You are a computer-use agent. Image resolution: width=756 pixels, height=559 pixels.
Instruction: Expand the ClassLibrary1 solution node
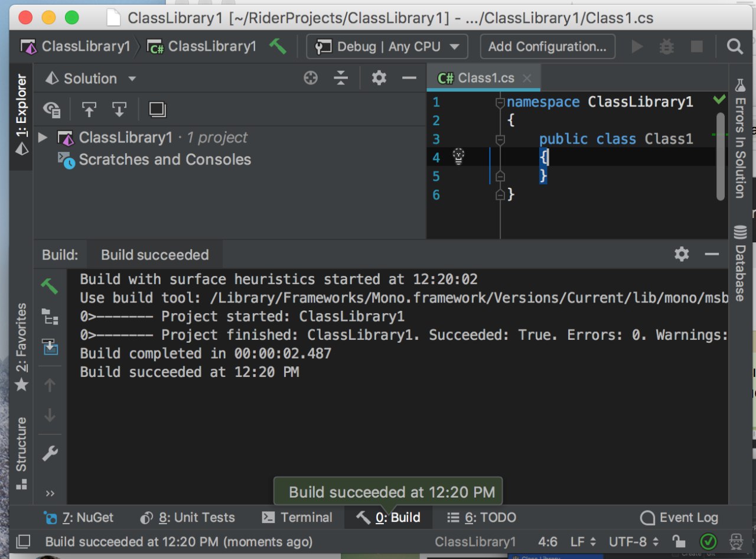(x=43, y=138)
